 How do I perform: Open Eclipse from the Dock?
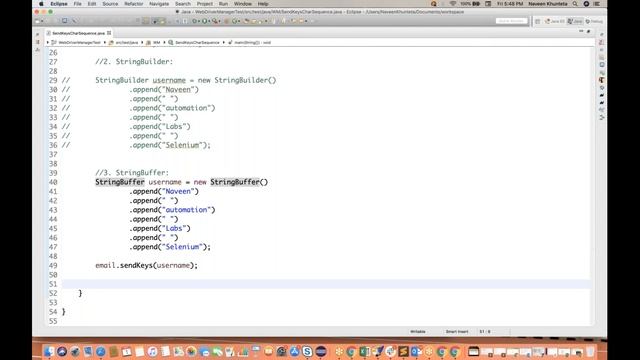321,351
